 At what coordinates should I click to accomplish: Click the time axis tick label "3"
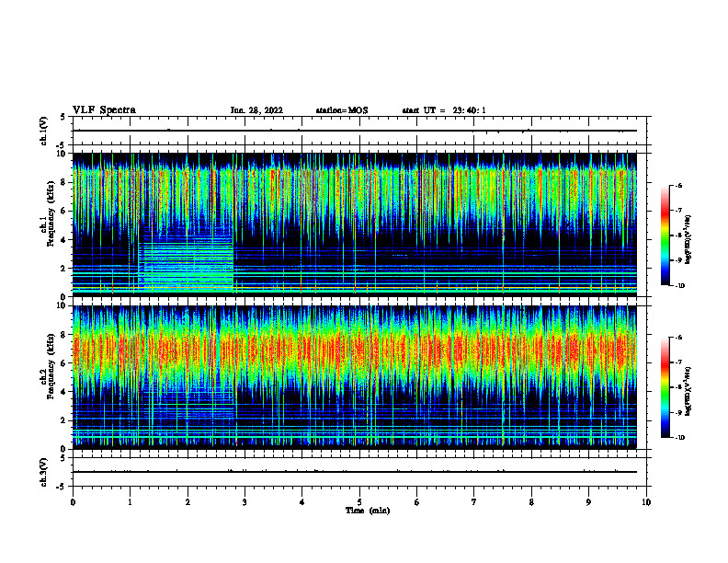coord(245,502)
